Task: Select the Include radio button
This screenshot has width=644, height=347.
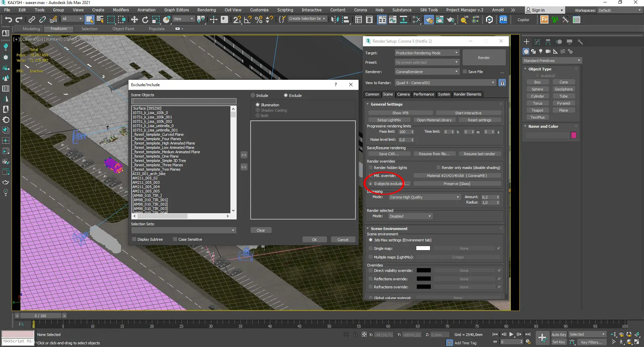Action: pyautogui.click(x=253, y=96)
